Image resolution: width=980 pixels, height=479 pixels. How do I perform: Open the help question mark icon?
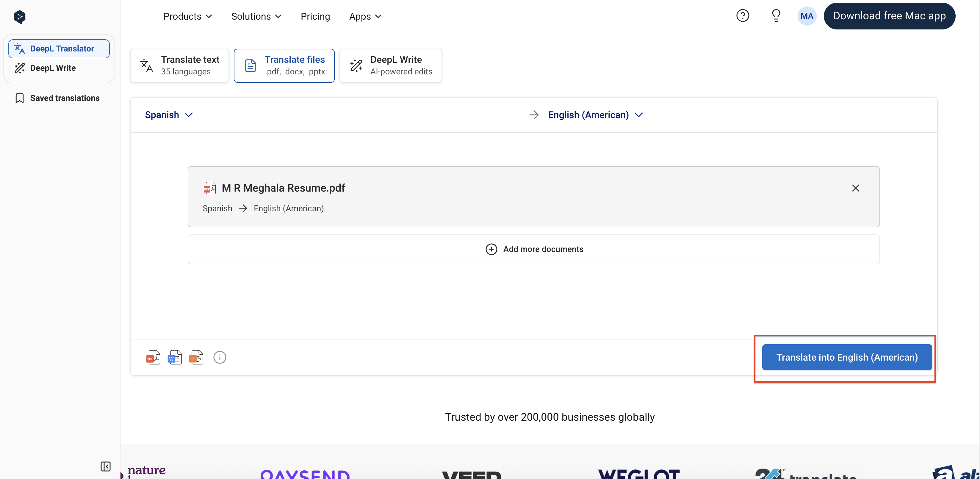pyautogui.click(x=742, y=15)
